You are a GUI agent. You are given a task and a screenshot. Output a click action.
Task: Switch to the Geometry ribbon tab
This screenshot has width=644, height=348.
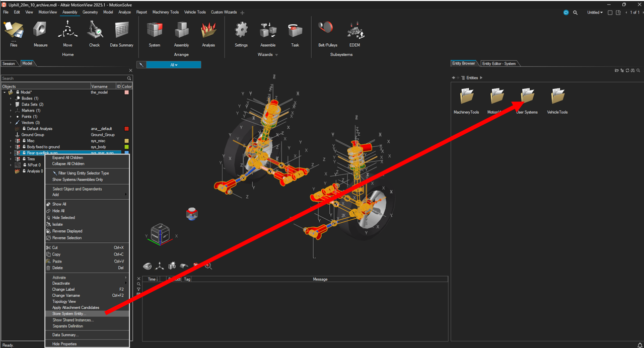coord(90,12)
